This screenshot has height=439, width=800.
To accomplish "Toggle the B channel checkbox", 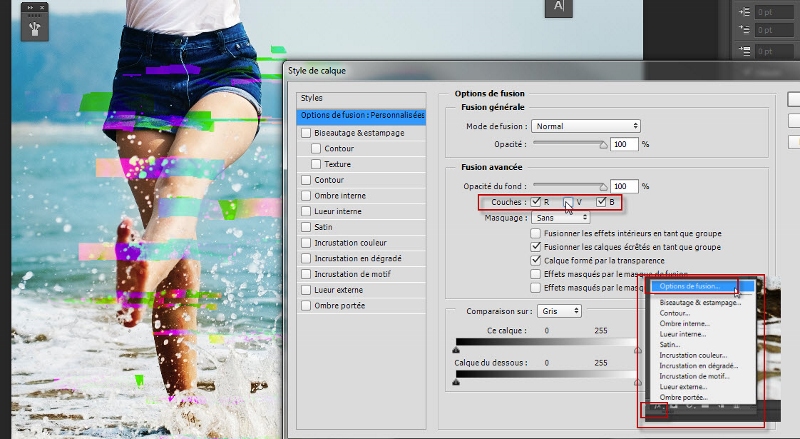I will pyautogui.click(x=601, y=202).
